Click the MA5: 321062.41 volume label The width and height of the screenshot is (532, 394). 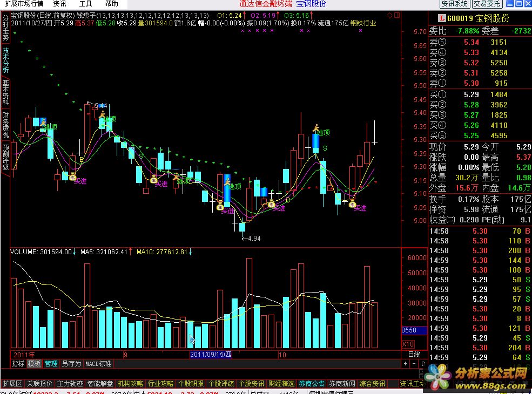click(104, 252)
